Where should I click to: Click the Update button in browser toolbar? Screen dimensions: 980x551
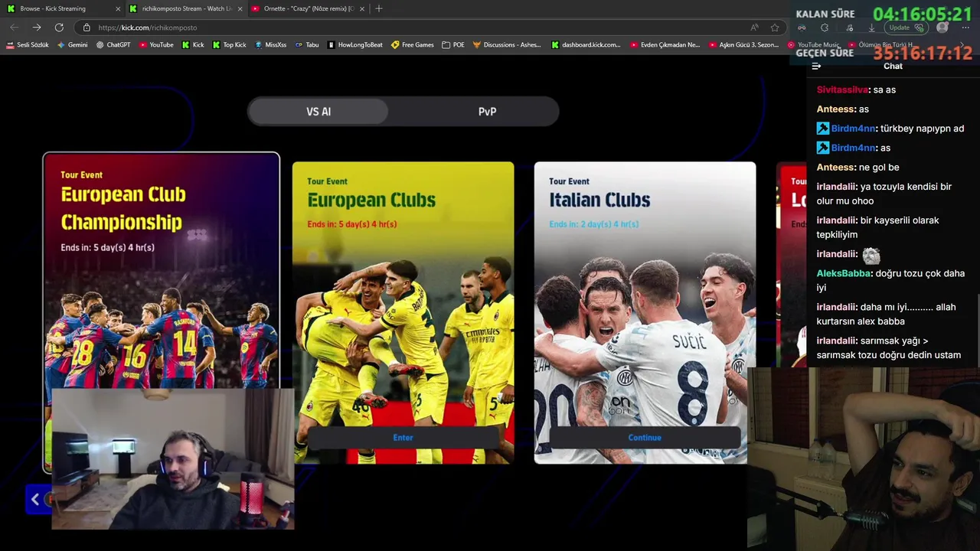[x=906, y=28]
